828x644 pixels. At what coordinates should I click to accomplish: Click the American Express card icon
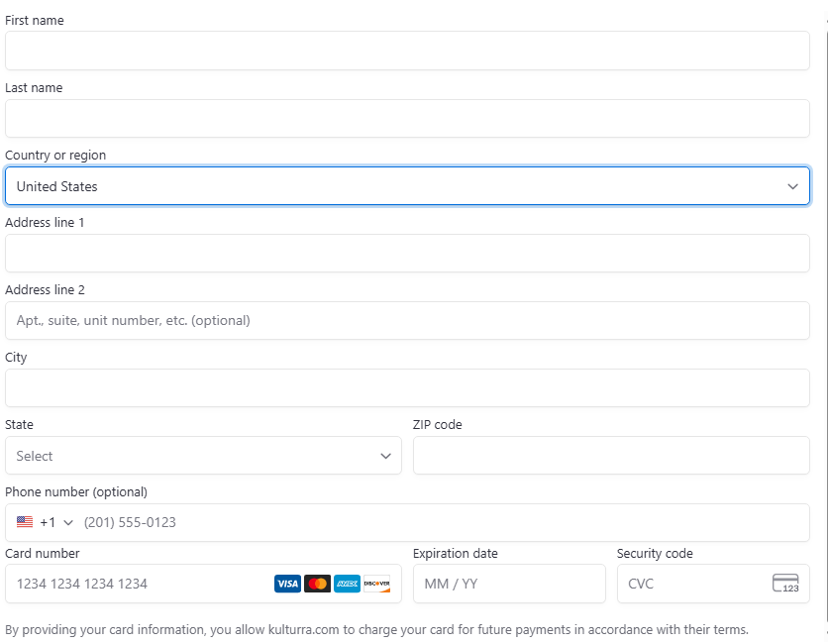pyautogui.click(x=347, y=584)
